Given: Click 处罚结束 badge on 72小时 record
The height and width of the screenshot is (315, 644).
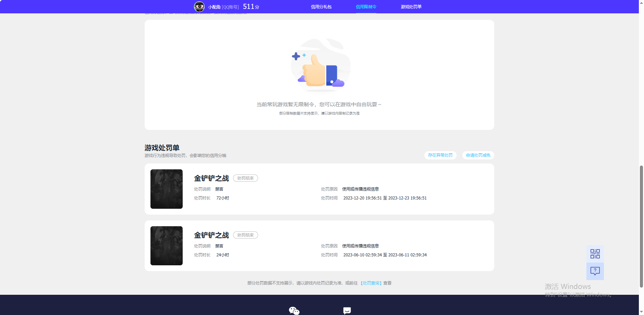Looking at the screenshot, I should [x=245, y=178].
